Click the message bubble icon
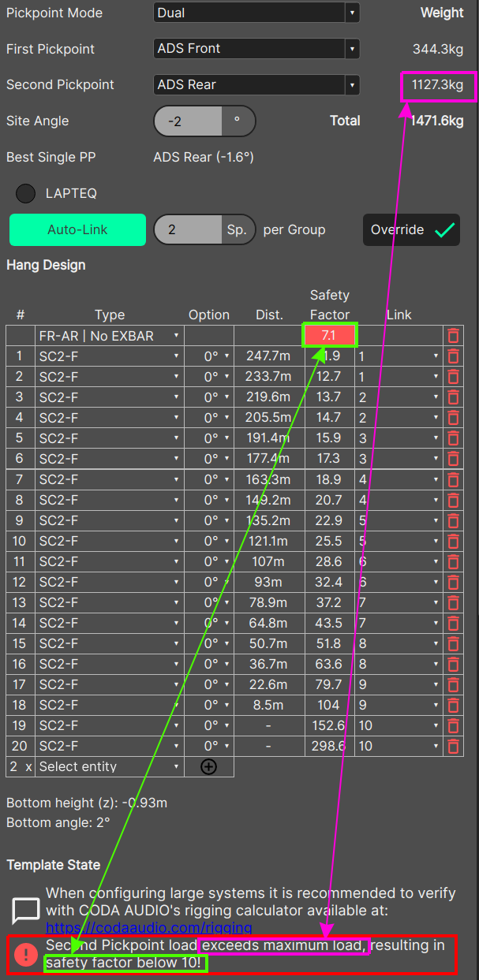 [26, 911]
